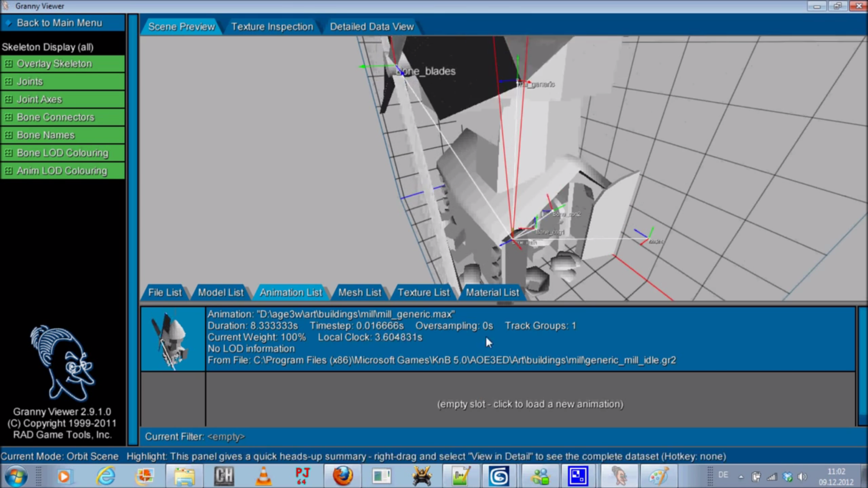This screenshot has height=488, width=868.
Task: Open VLC media player taskbar icon
Action: coord(264,476)
